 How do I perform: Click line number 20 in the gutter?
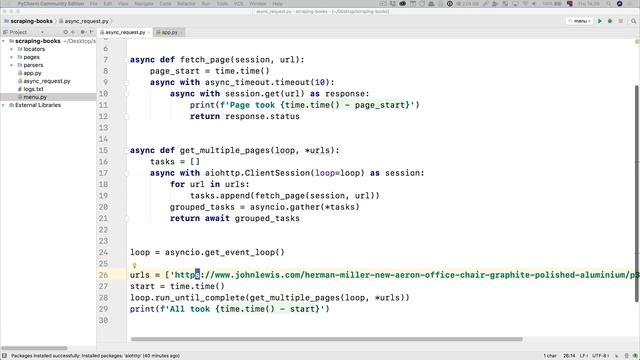coord(103,207)
